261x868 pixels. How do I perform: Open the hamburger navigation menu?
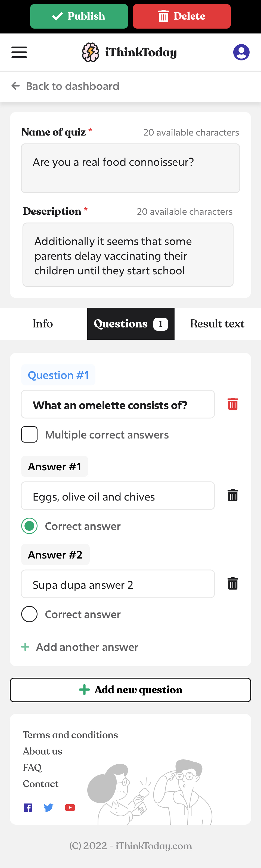pyautogui.click(x=19, y=52)
